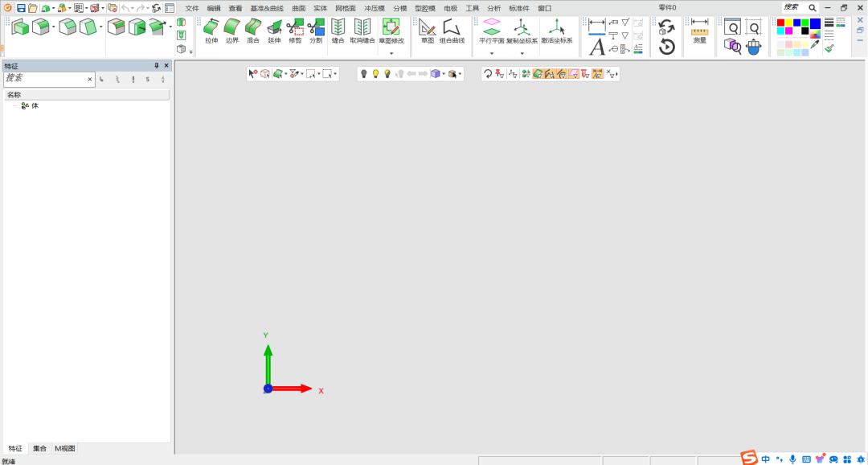Viewport: 868px width, 465px height.
Task: Expand the dropdown under 平行平面
Action: [x=491, y=53]
